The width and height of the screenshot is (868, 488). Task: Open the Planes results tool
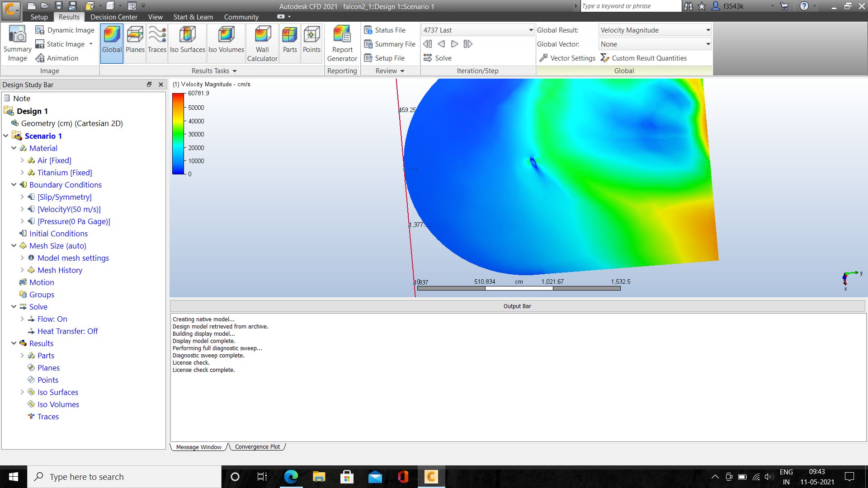pyautogui.click(x=135, y=43)
